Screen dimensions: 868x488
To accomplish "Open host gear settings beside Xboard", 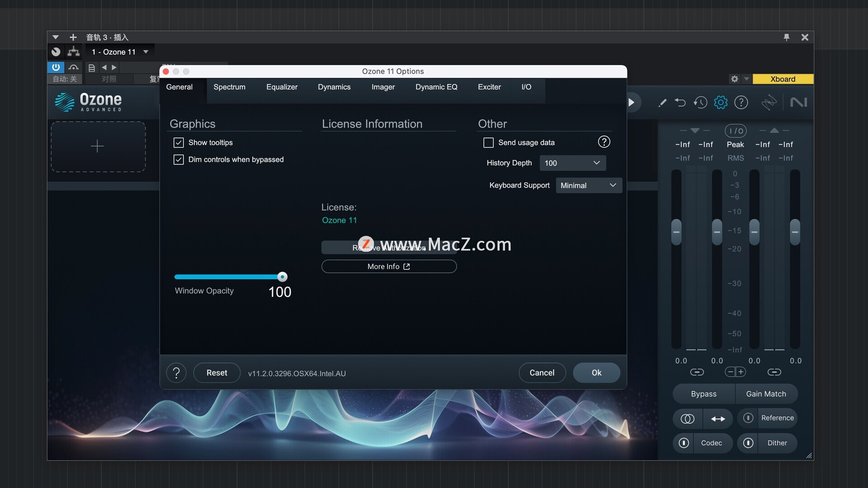I will 735,79.
